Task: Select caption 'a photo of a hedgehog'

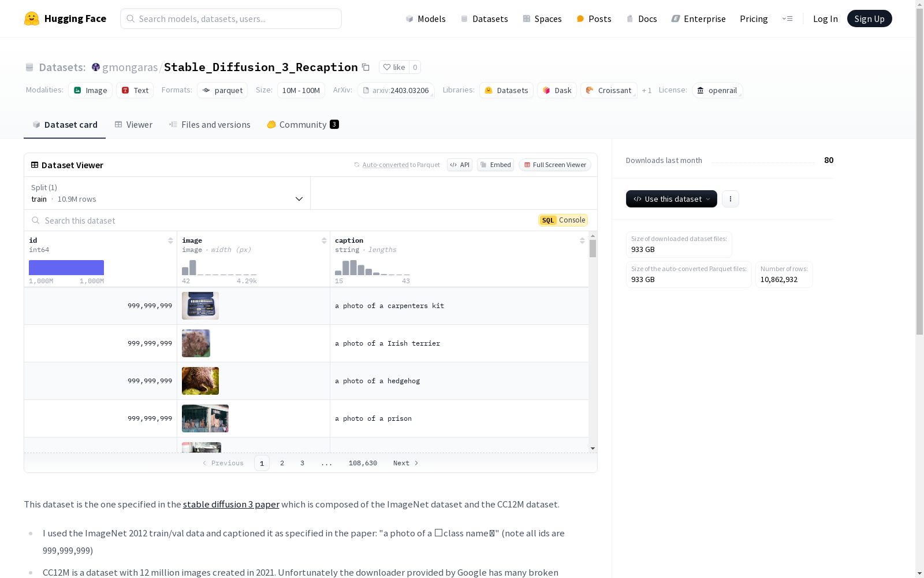Action: click(x=377, y=381)
